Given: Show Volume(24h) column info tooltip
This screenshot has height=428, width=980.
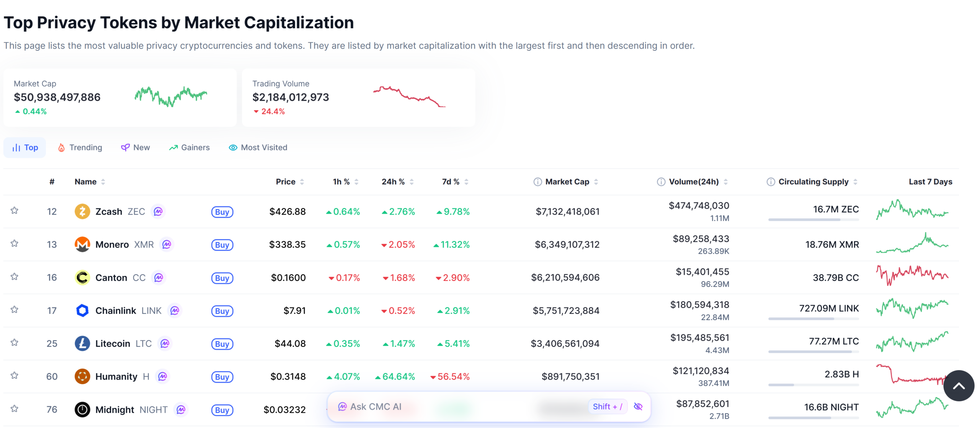Looking at the screenshot, I should pyautogui.click(x=661, y=182).
